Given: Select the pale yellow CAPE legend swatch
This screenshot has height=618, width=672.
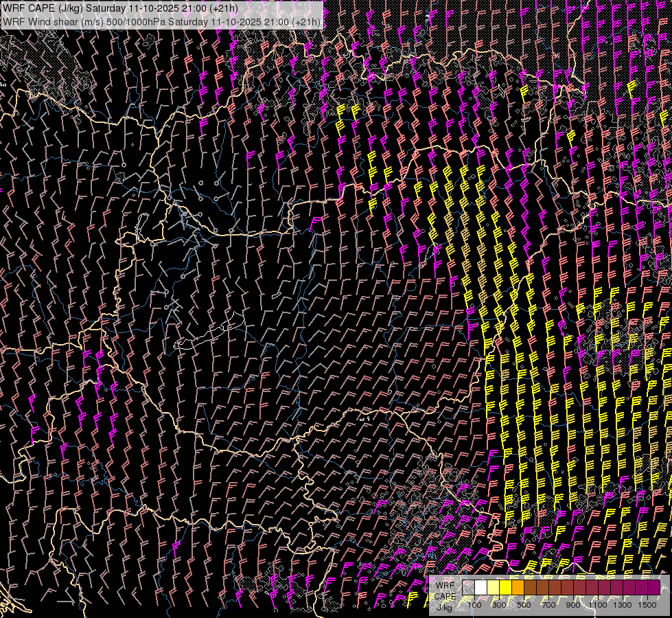Looking at the screenshot, I should click(x=493, y=588).
